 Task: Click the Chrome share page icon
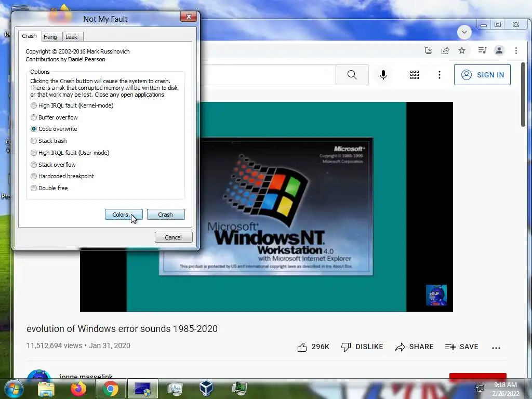click(x=445, y=50)
